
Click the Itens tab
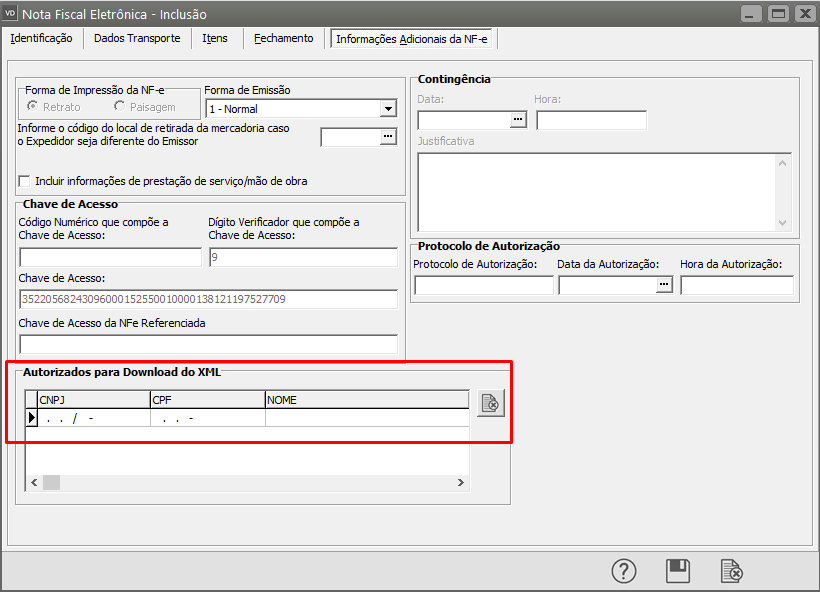coord(215,38)
